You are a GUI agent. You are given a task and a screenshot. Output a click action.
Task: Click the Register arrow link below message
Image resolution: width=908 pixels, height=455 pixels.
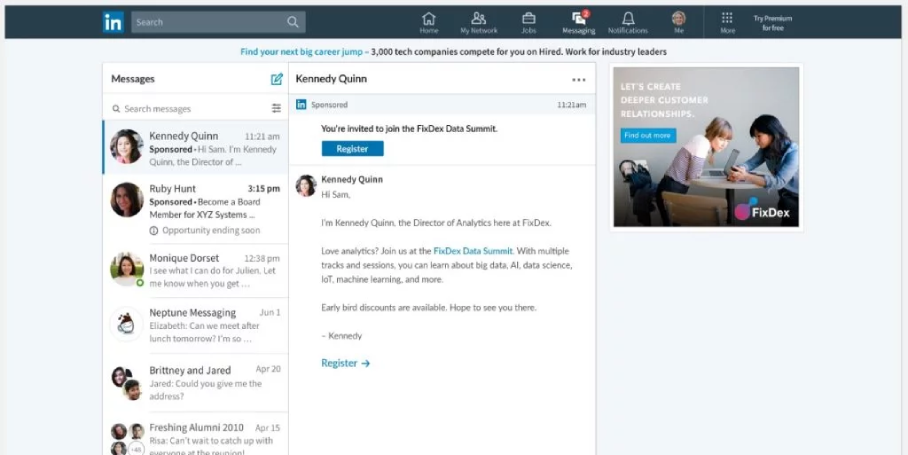tap(345, 363)
